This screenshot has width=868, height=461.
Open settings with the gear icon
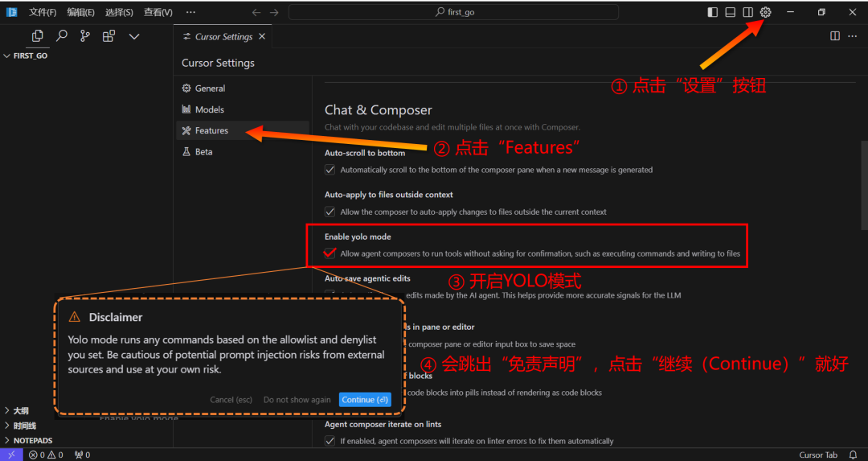tap(766, 12)
